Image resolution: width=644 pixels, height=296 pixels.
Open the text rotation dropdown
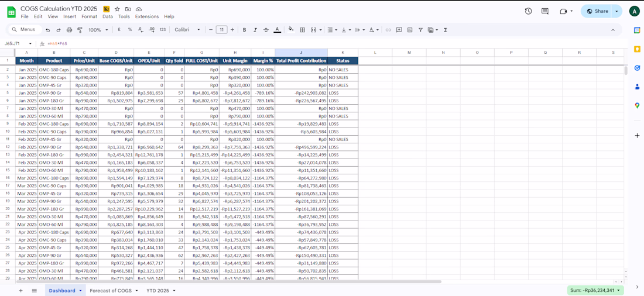[373, 30]
